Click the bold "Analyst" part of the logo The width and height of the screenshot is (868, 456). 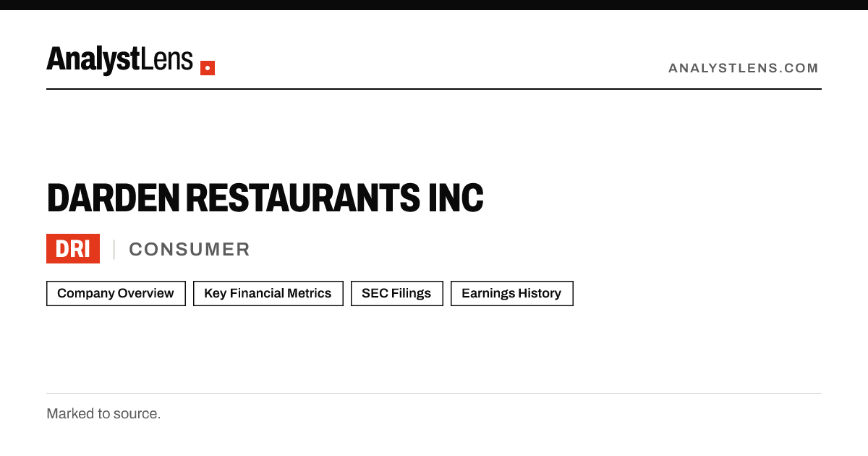[x=93, y=60]
